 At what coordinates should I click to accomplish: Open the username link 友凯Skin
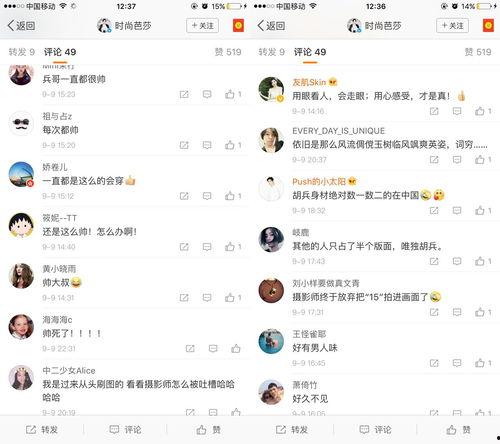(x=309, y=82)
